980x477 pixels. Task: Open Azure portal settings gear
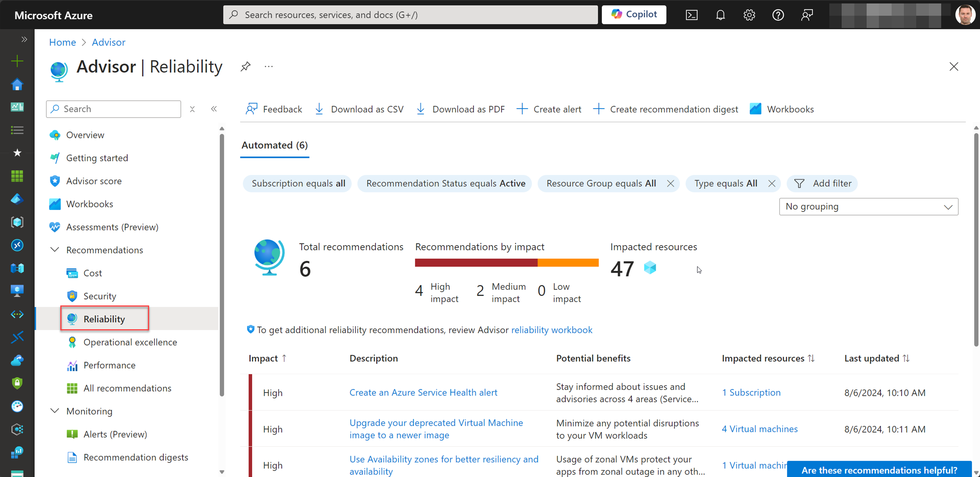pyautogui.click(x=749, y=15)
